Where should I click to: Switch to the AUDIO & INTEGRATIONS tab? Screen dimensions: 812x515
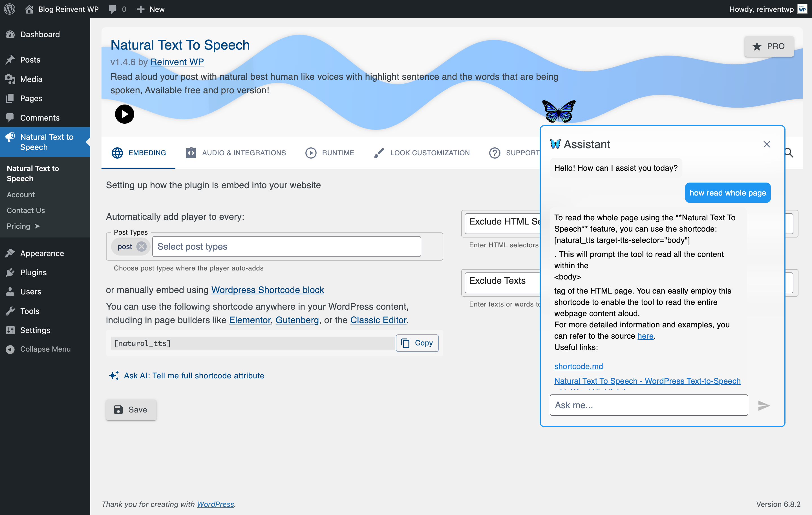coord(236,153)
